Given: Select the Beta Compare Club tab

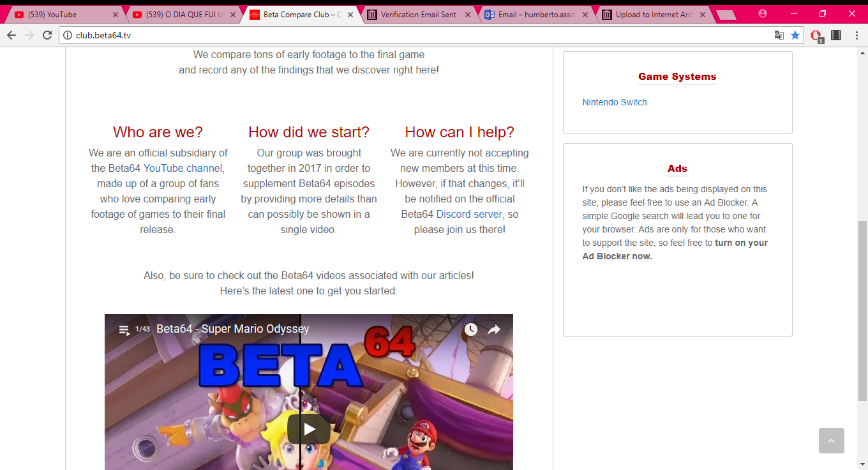Looking at the screenshot, I should (x=303, y=15).
